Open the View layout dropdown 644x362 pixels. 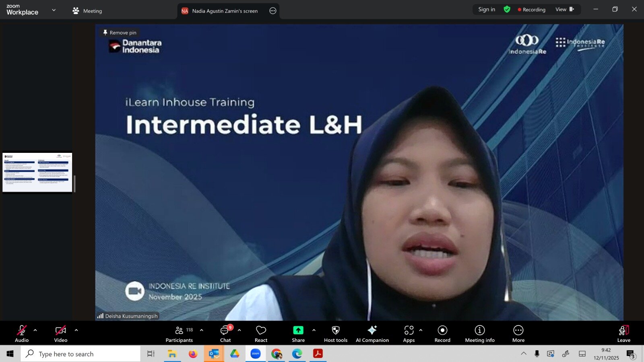[564, 9]
